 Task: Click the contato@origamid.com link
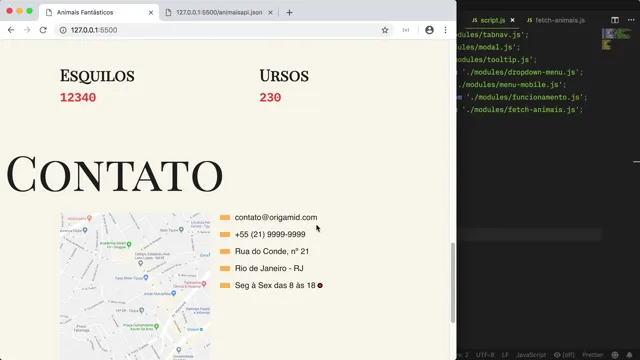(x=276, y=218)
